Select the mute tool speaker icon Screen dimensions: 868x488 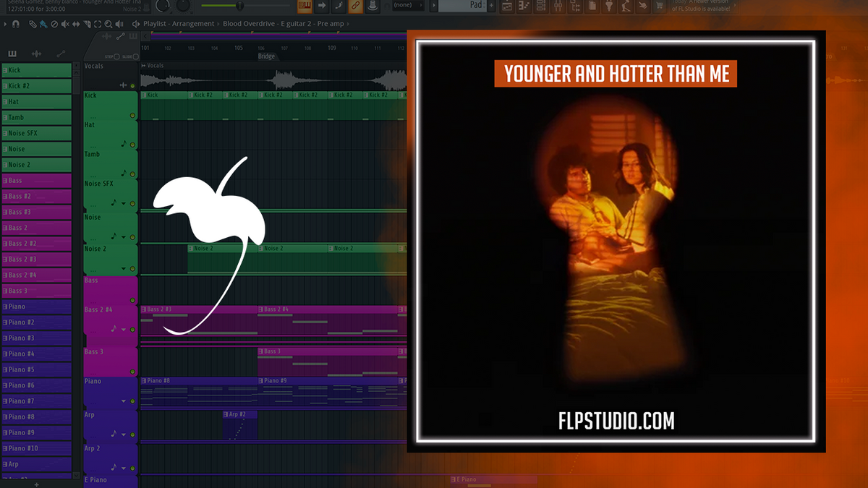pyautogui.click(x=65, y=24)
